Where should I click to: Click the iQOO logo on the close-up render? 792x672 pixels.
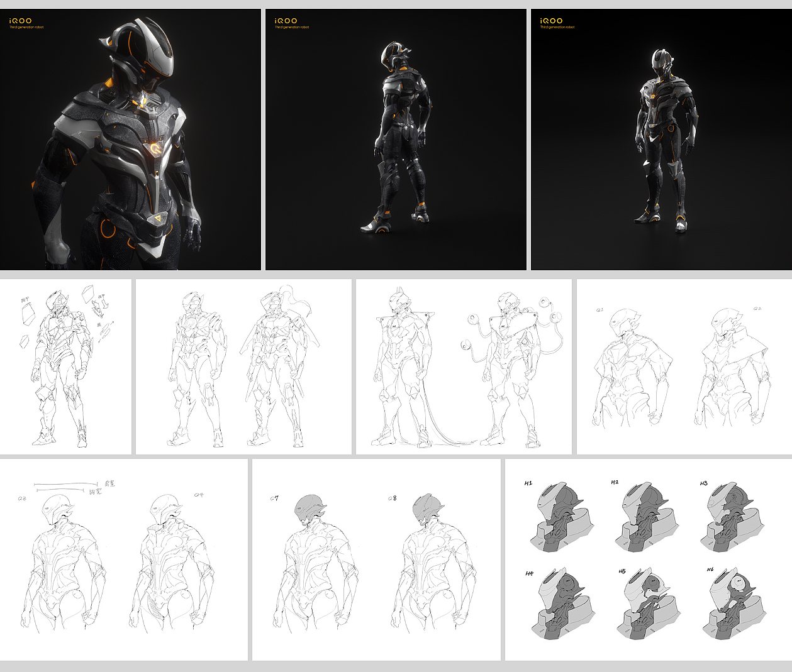tap(20, 21)
